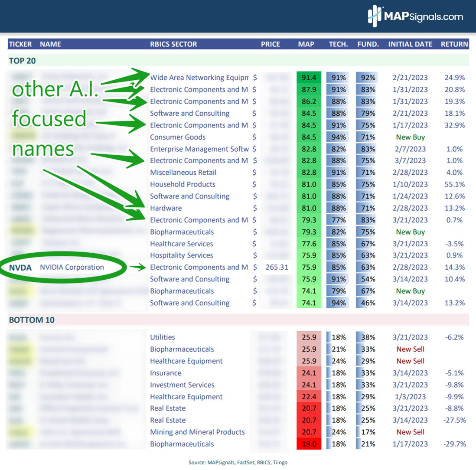Screen dimensions: 476x470
Task: Click Wide Area Networking Equipm sector cell
Action: click(199, 78)
